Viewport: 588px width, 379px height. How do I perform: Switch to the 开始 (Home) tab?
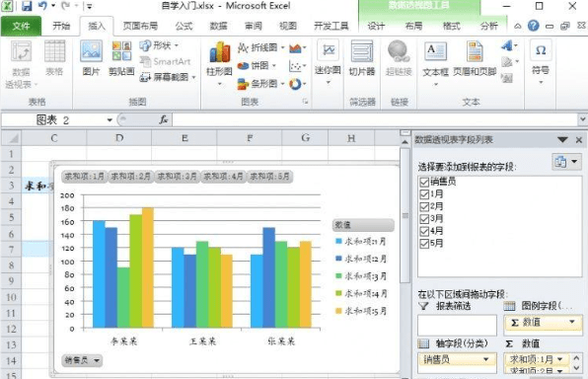[61, 26]
